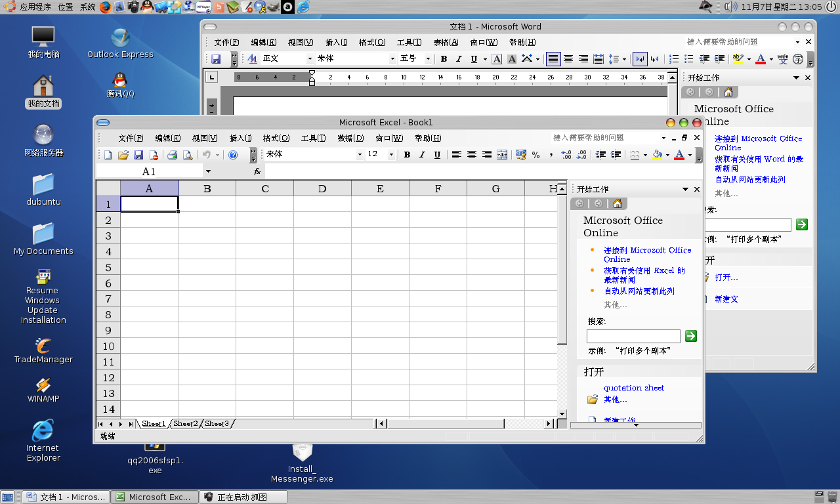This screenshot has height=504, width=840.
Task: Toggle Italic in Word toolbar
Action: click(x=458, y=59)
